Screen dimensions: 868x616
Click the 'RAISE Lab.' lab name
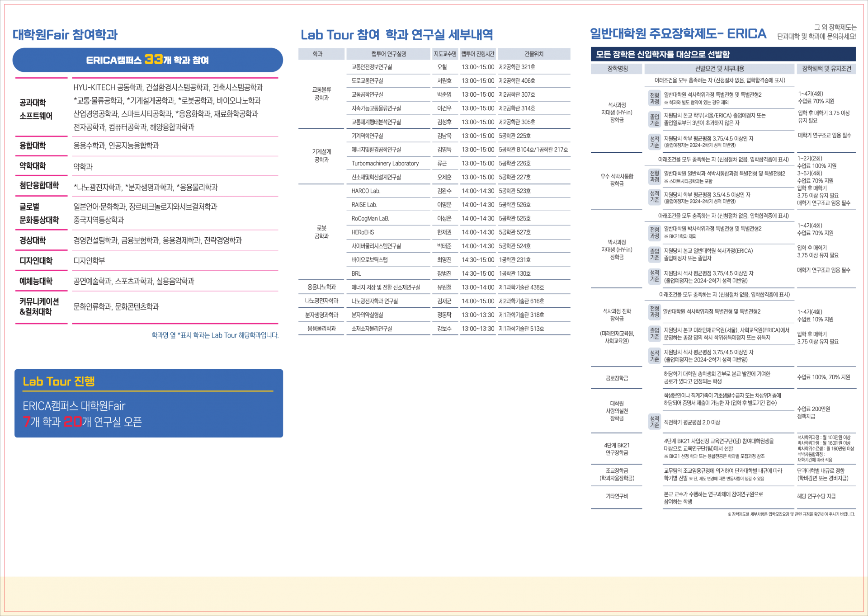[x=364, y=205]
